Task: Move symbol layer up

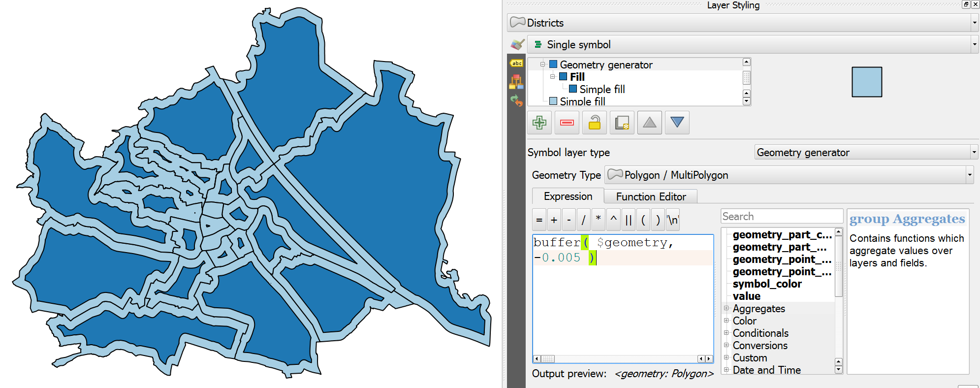Action: 650,123
